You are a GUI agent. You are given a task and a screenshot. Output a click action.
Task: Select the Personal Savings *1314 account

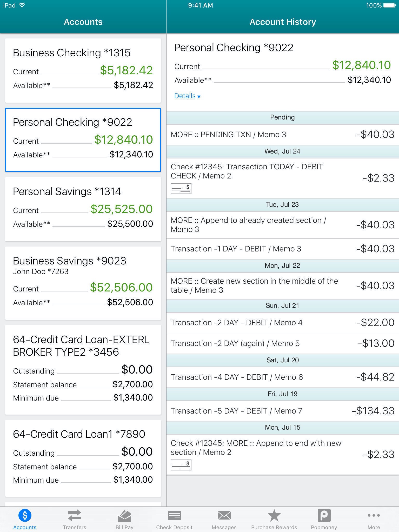pos(83,209)
